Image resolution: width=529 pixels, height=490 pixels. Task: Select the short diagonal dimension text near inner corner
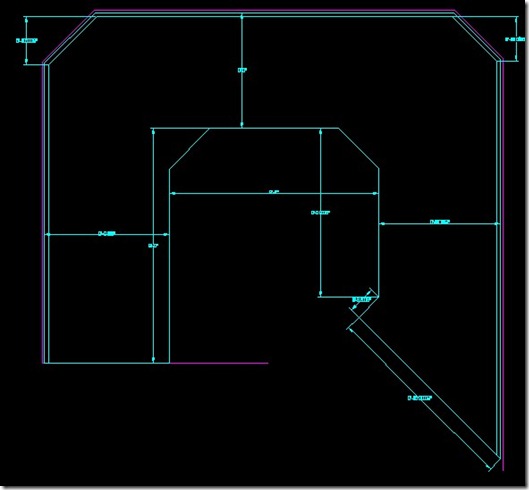click(362, 299)
